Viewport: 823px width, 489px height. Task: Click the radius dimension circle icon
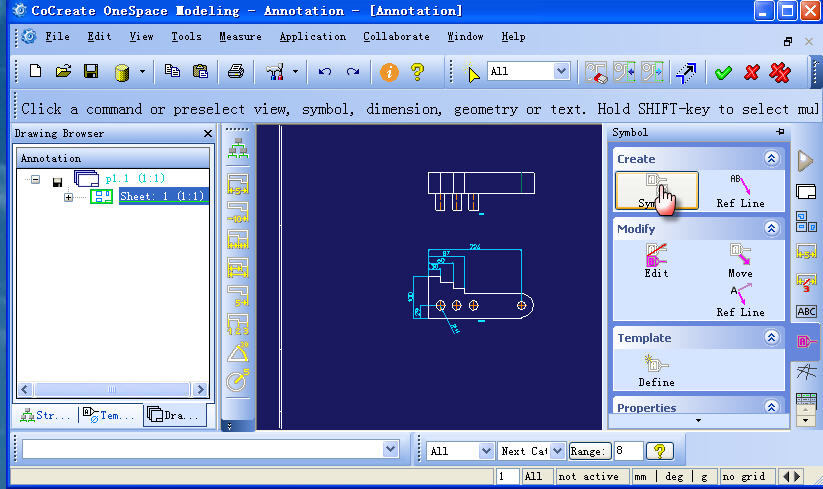(x=238, y=380)
